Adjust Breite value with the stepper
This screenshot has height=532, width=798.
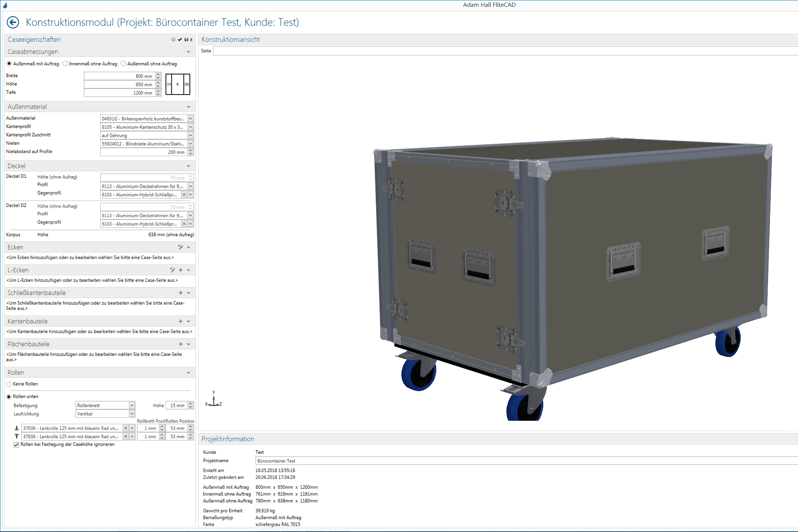pos(158,76)
